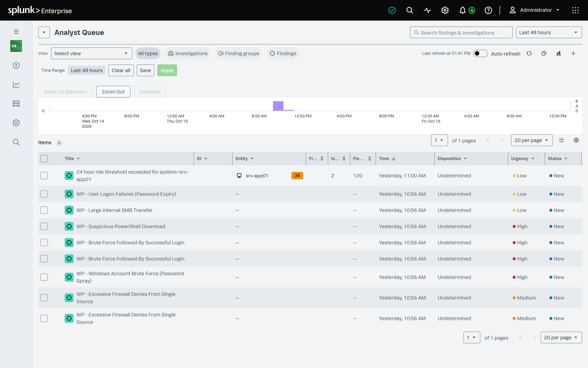Open the table filter sliders icon
This screenshot has height=368, width=588.
pyautogui.click(x=561, y=140)
